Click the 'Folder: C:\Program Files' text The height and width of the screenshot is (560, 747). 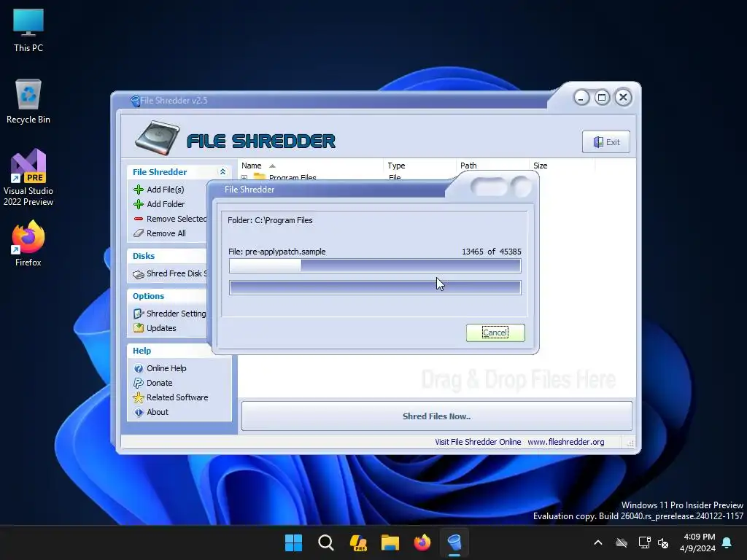(x=270, y=220)
